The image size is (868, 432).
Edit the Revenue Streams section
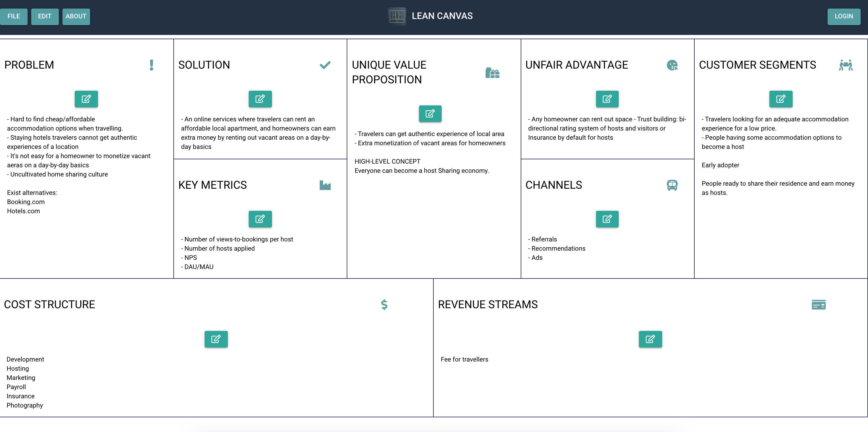650,339
